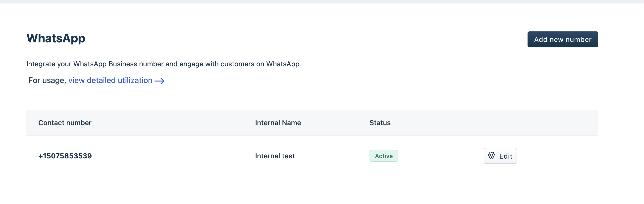Click the WhatsApp page heading
The width and height of the screenshot is (644, 204).
56,38
